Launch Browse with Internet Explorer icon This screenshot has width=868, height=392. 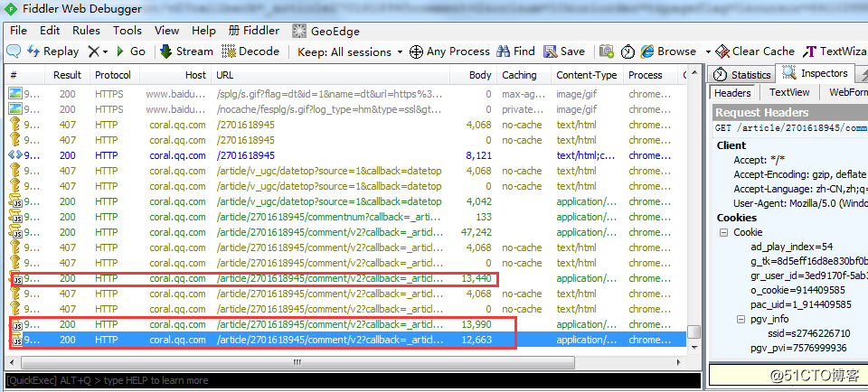pyautogui.click(x=668, y=51)
